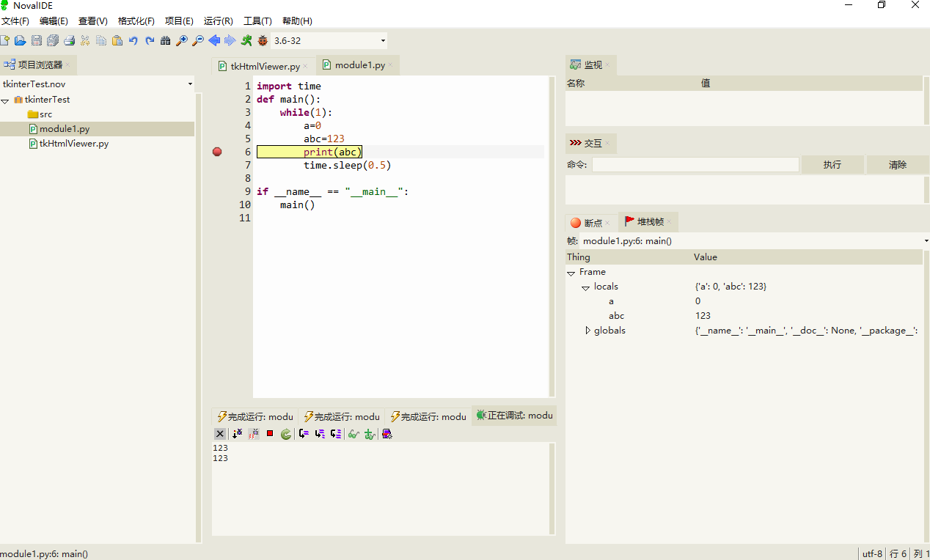
Task: Click the editor vertical scrollbar
Action: click(552, 236)
